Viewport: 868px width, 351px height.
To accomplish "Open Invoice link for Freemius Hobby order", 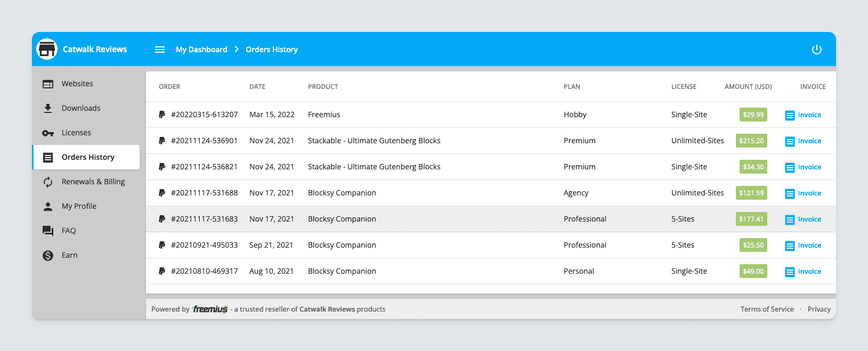I will tap(809, 115).
